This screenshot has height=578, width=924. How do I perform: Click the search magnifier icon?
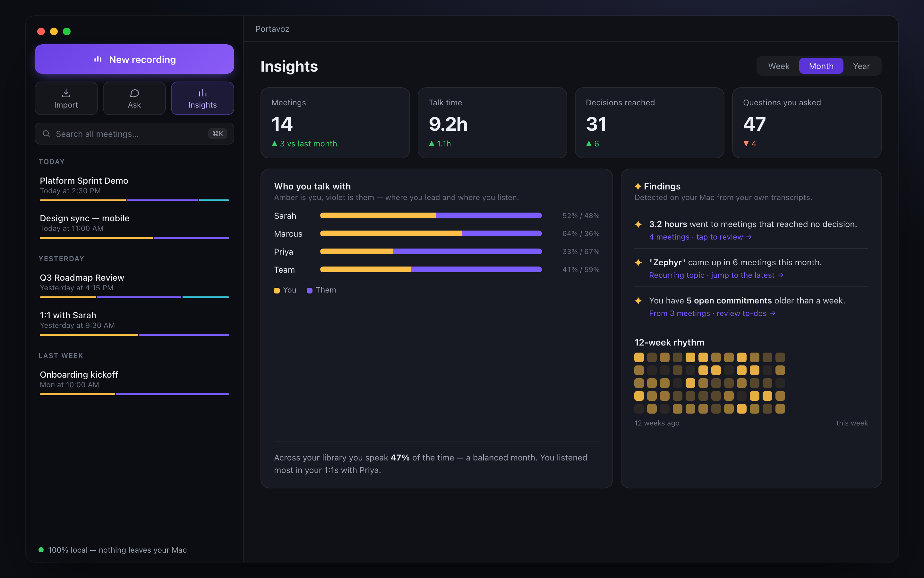pyautogui.click(x=46, y=134)
